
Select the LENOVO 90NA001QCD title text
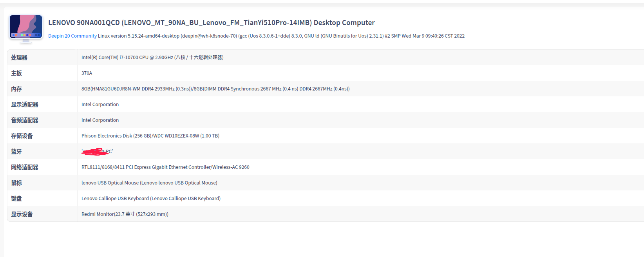click(x=212, y=23)
